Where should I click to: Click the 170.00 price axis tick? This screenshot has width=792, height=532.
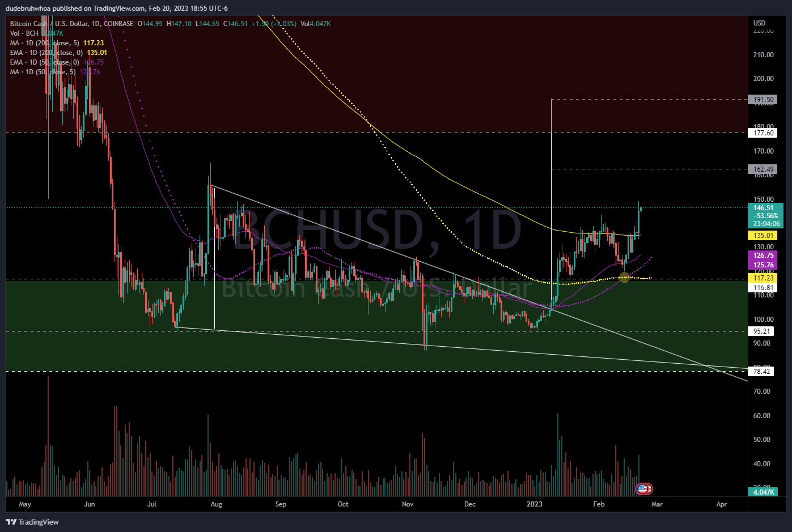(764, 151)
